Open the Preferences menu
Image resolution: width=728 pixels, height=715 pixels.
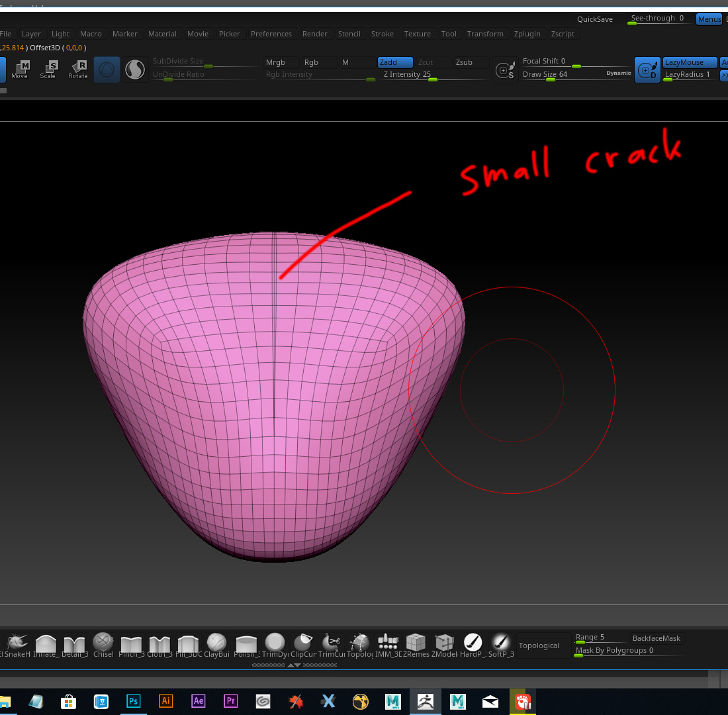pos(271,34)
